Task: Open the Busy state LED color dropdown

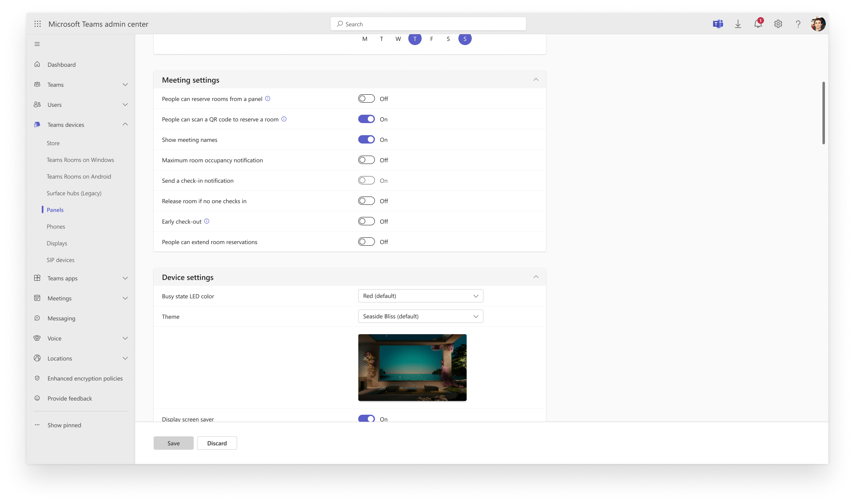Action: point(420,296)
